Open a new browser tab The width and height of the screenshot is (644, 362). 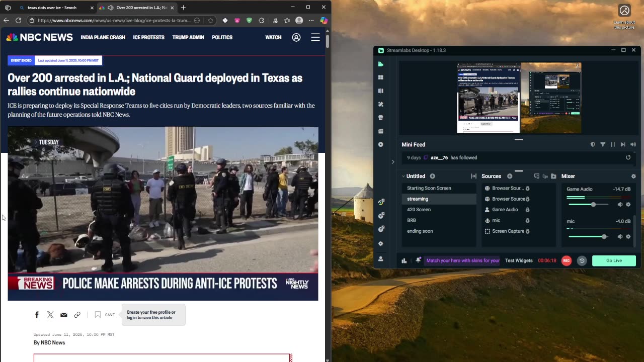(x=183, y=8)
